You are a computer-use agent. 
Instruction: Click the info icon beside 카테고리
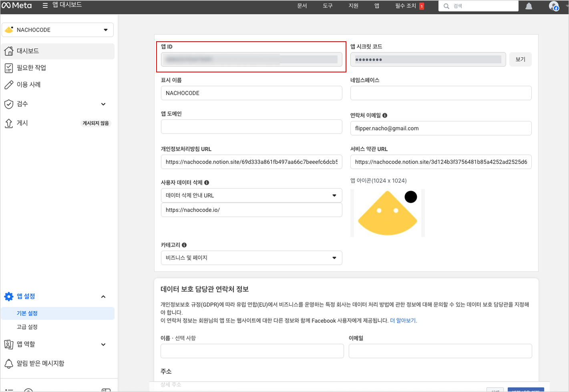click(x=184, y=245)
